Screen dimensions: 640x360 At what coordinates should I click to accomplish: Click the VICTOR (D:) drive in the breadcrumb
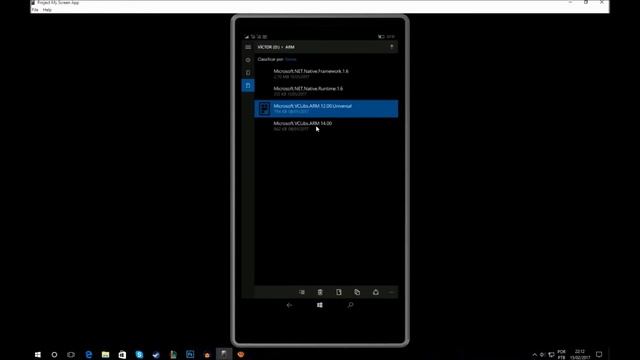click(268, 47)
